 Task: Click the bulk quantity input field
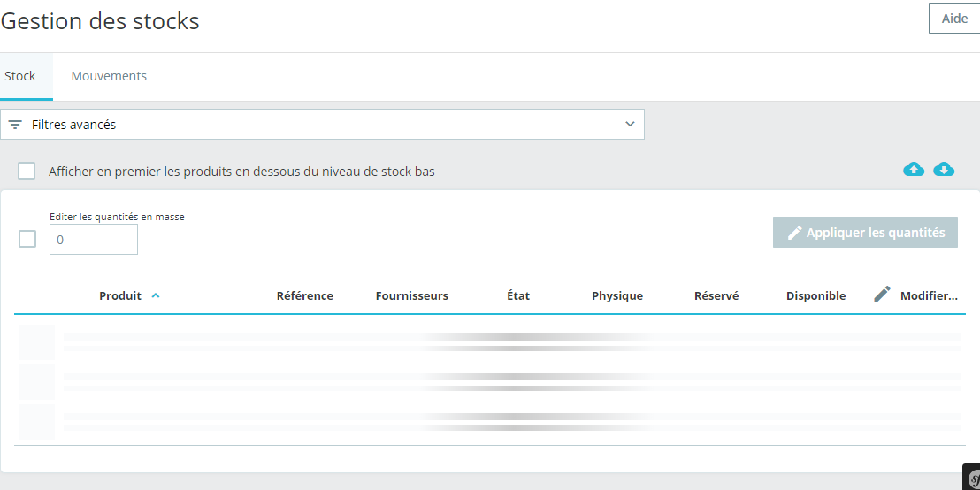(x=94, y=240)
